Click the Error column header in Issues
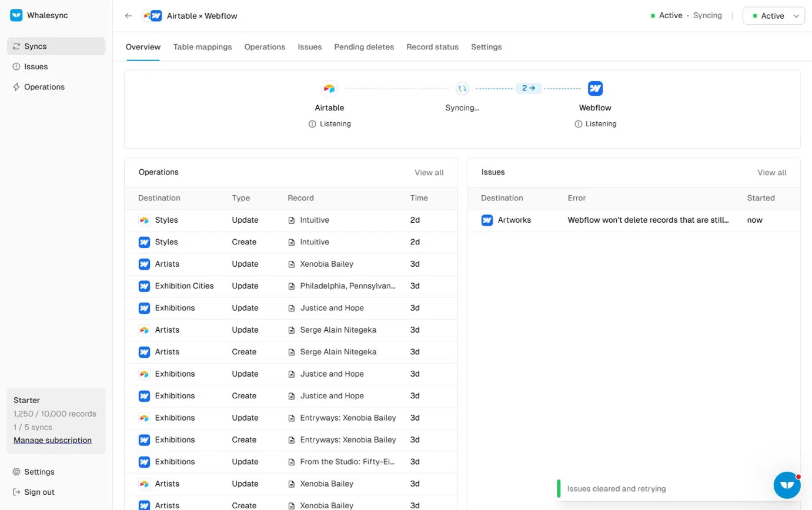This screenshot has height=510, width=812. pos(577,198)
